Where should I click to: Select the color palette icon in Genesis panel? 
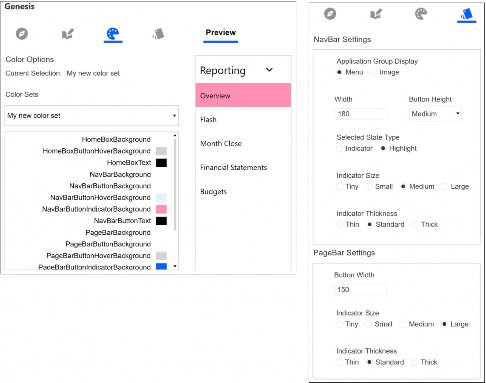pyautogui.click(x=113, y=34)
